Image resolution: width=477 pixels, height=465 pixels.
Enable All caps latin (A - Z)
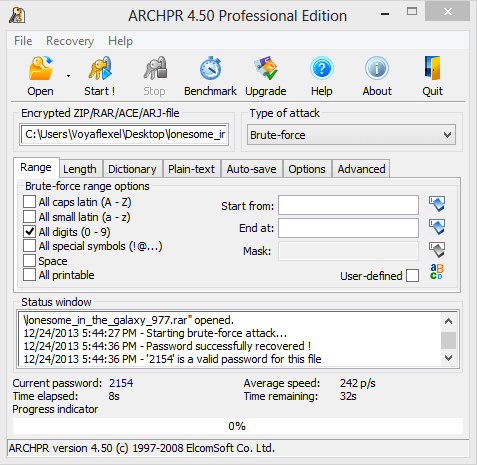click(29, 202)
